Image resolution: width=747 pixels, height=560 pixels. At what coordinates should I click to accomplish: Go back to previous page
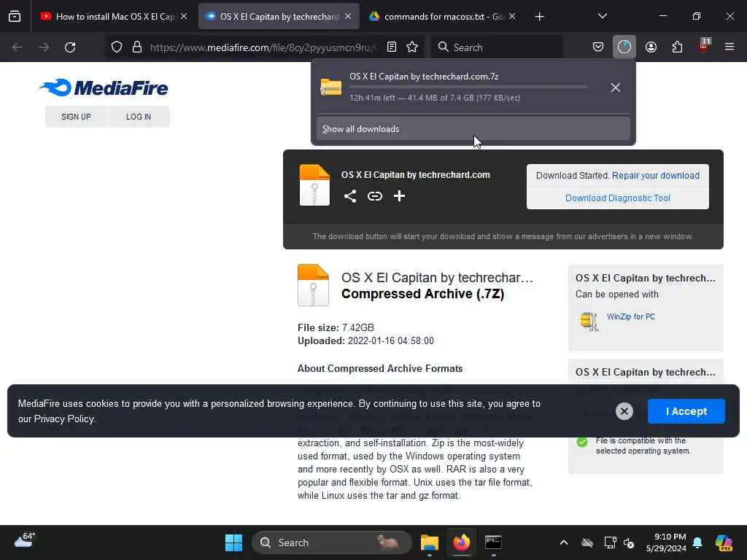[18, 47]
